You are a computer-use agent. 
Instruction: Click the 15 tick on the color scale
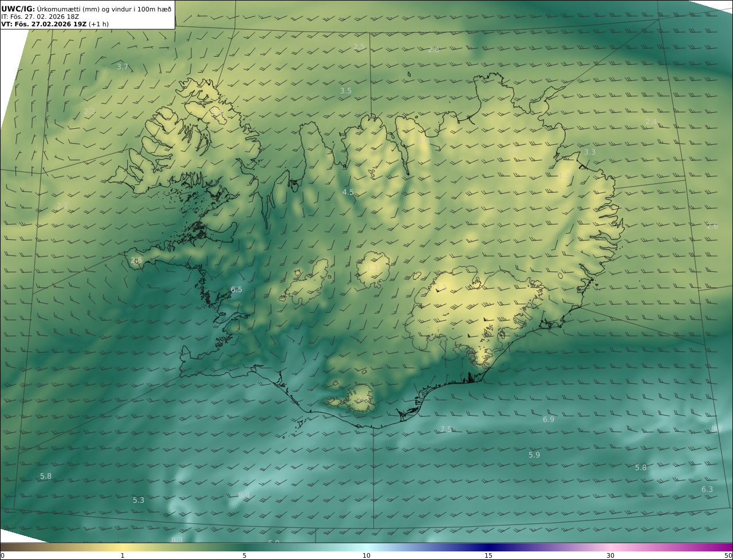click(x=488, y=556)
